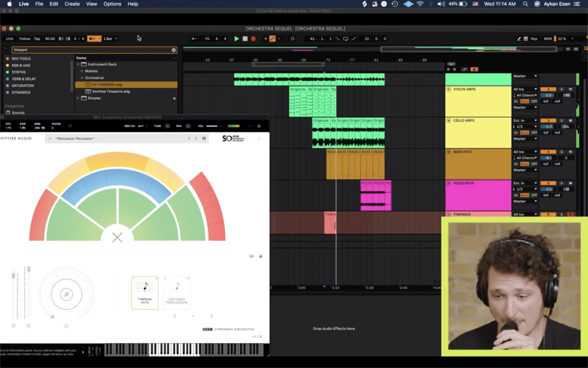The width and height of the screenshot is (588, 368).
Task: Toggle Key map mode button
Action: click(534, 39)
